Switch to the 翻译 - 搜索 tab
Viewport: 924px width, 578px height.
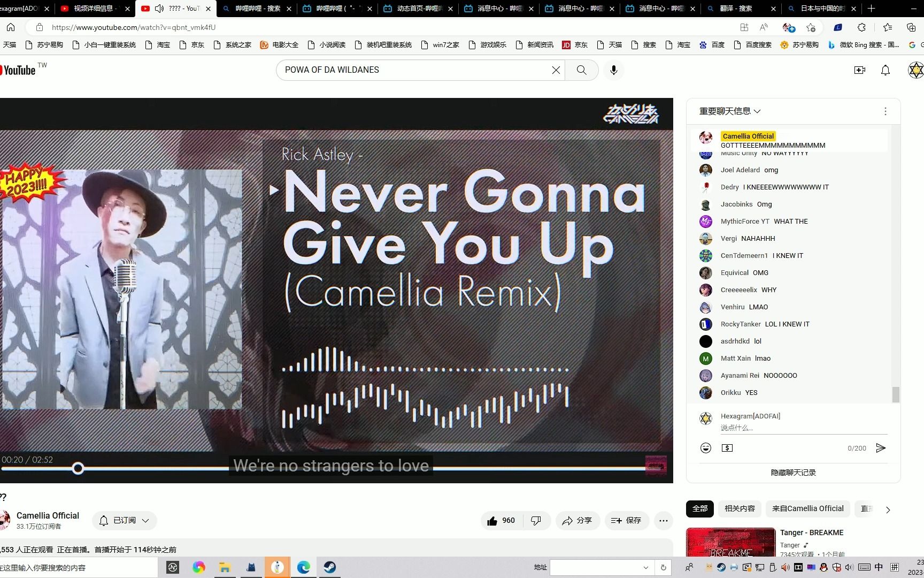pyautogui.click(x=741, y=8)
